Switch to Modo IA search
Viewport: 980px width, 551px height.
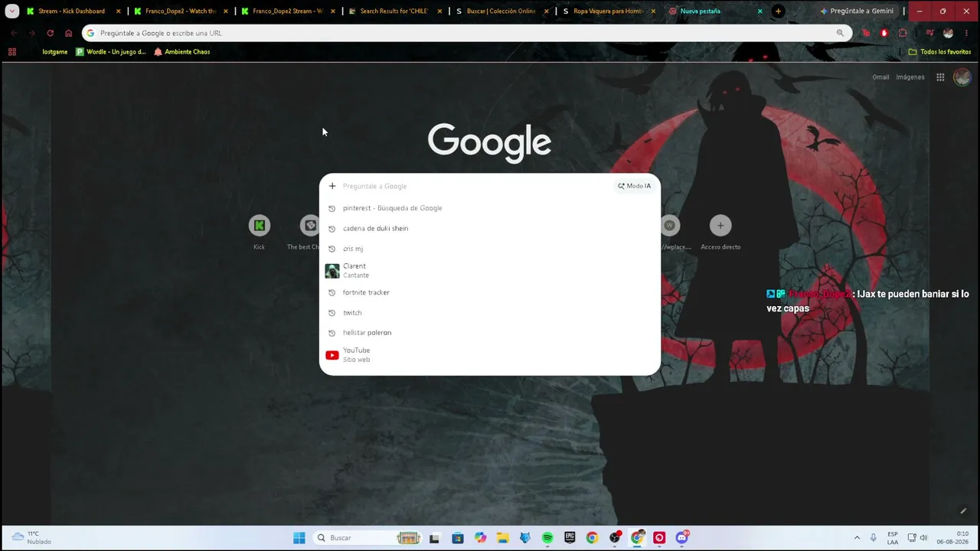point(635,186)
